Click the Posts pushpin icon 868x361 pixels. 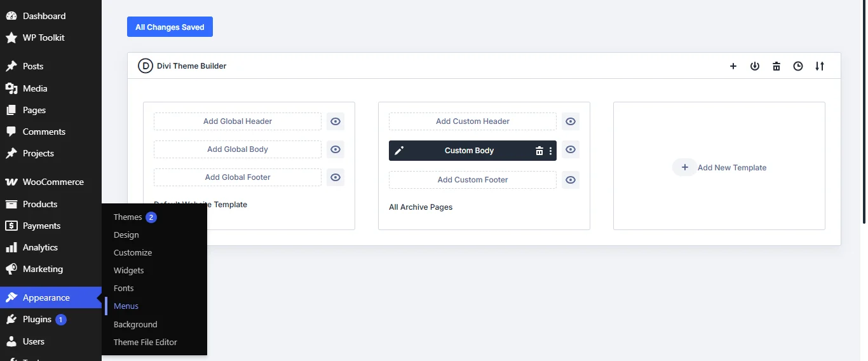[11, 66]
